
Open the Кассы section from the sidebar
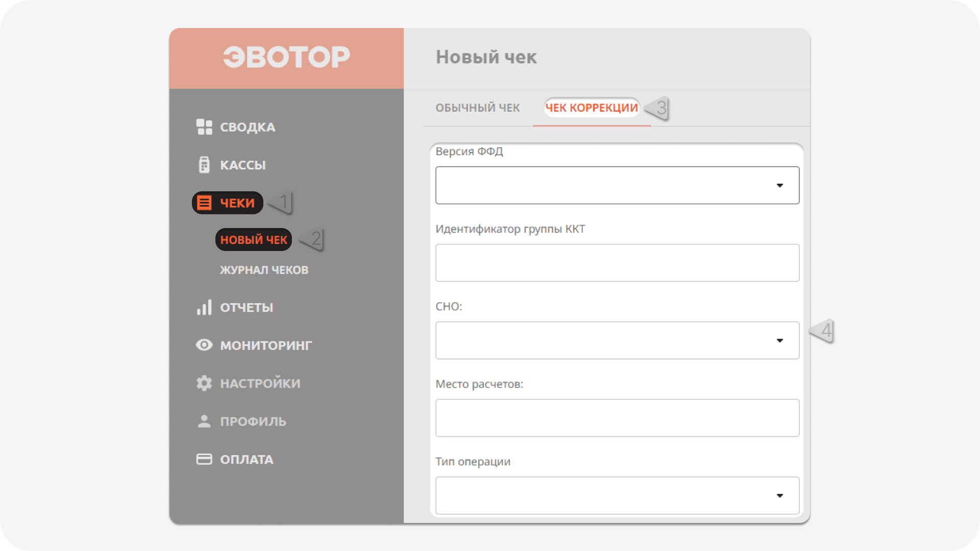[x=242, y=165]
